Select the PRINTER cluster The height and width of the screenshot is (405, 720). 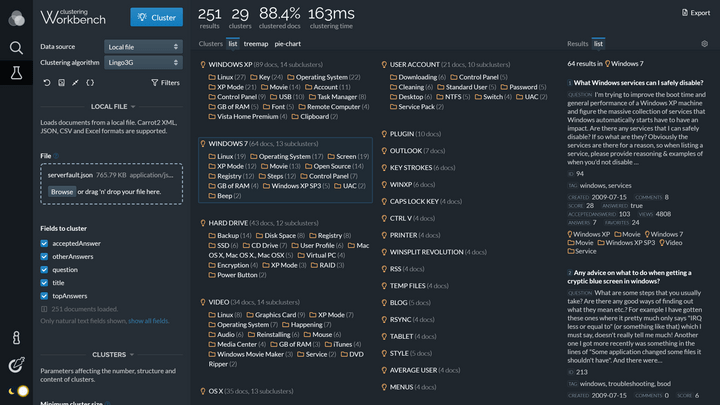coord(415,235)
